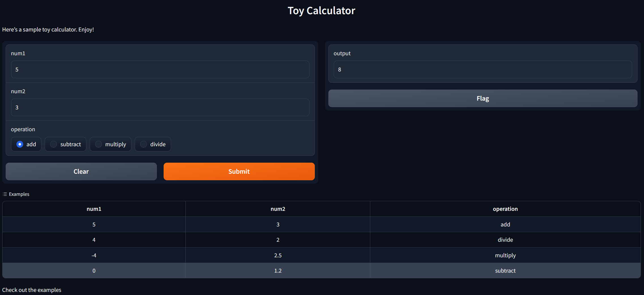Click the -4 cell in examples
644x295 pixels.
(94, 255)
